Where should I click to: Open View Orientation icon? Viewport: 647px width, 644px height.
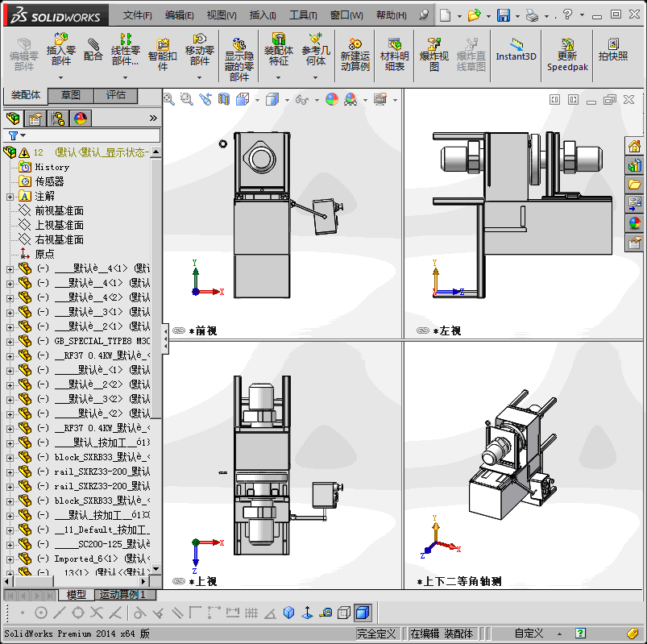(243, 99)
